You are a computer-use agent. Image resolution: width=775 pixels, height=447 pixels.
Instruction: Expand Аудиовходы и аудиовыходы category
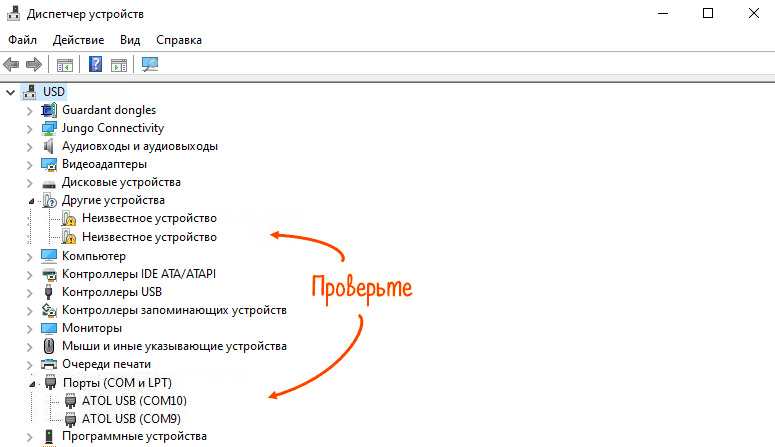coord(30,147)
